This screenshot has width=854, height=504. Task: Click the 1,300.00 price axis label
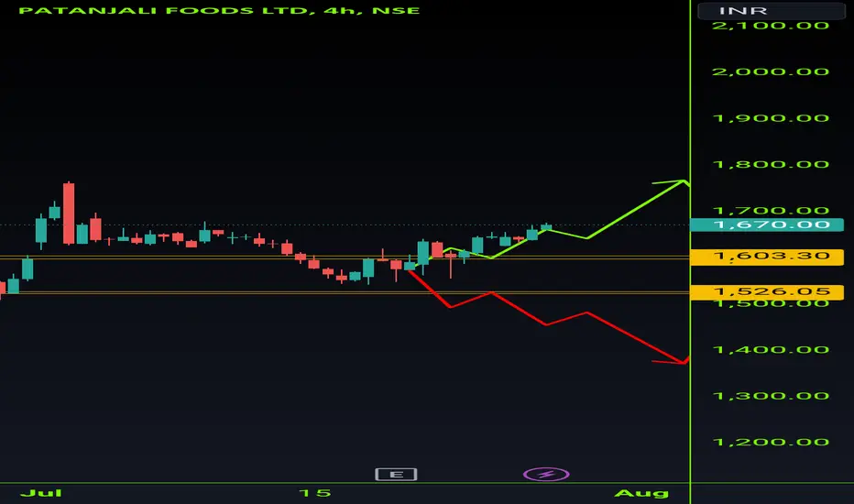771,396
